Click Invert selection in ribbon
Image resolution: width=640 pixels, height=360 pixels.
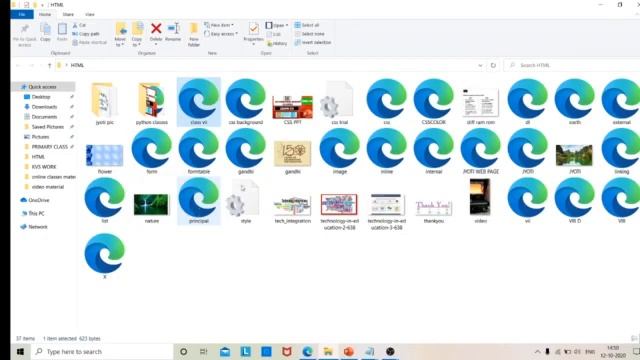click(x=313, y=42)
